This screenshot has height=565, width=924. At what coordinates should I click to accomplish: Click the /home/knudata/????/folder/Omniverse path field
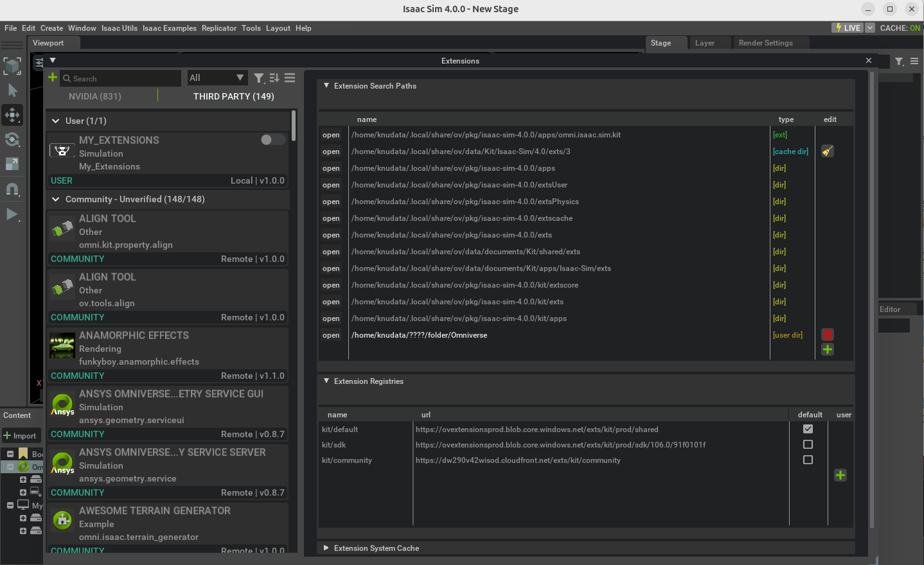tap(559, 335)
